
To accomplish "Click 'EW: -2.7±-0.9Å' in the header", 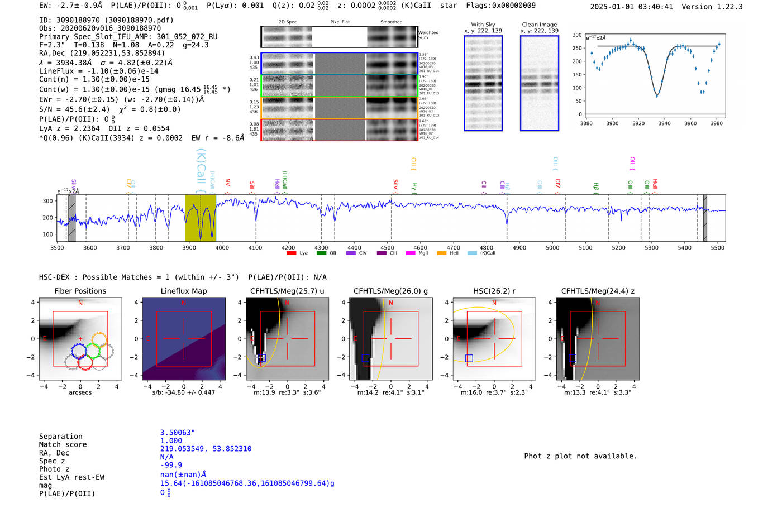I will (x=71, y=6).
